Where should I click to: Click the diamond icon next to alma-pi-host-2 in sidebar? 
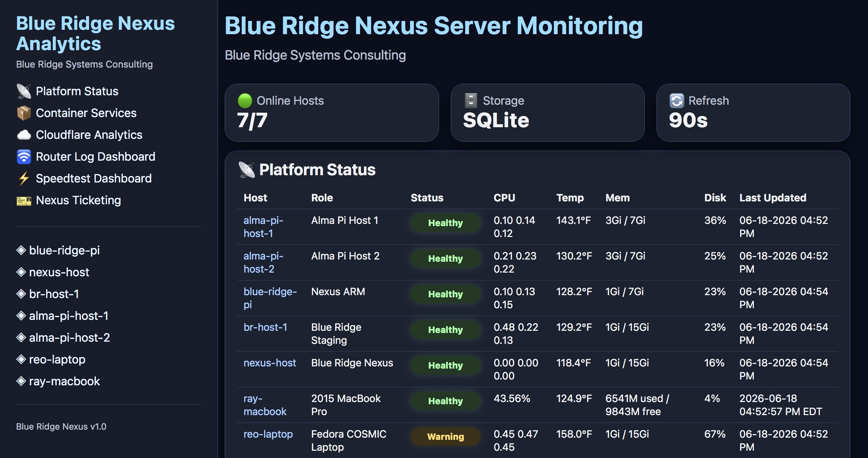[x=21, y=337]
